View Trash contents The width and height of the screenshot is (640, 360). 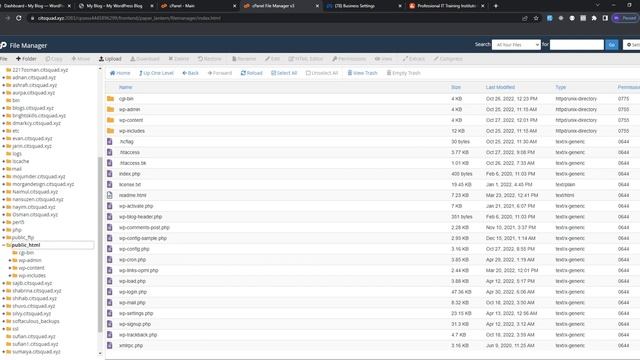click(362, 73)
